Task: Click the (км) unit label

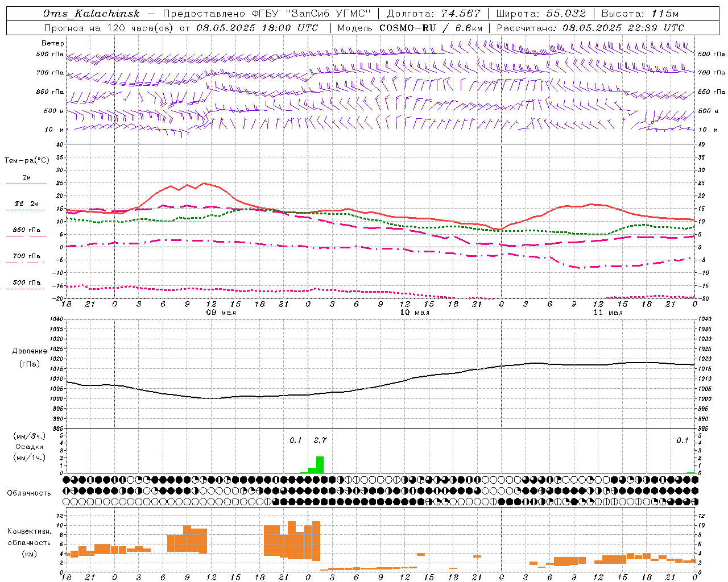Action: click(x=30, y=553)
